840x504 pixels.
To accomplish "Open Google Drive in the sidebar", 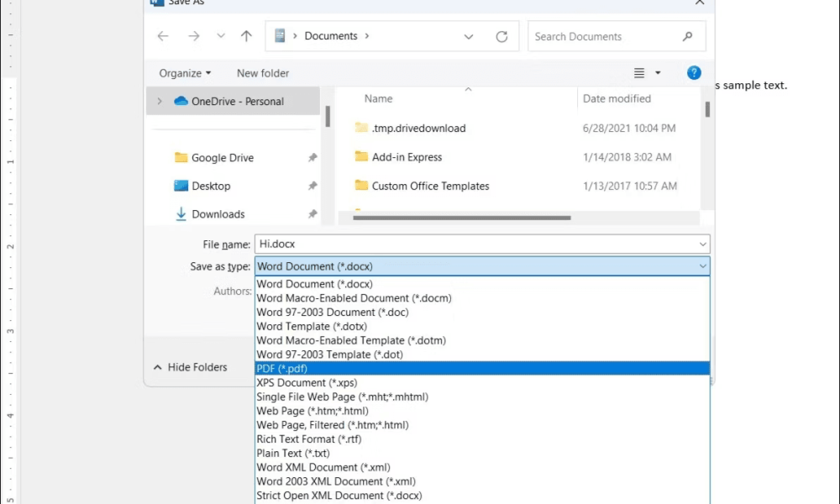I will (223, 157).
